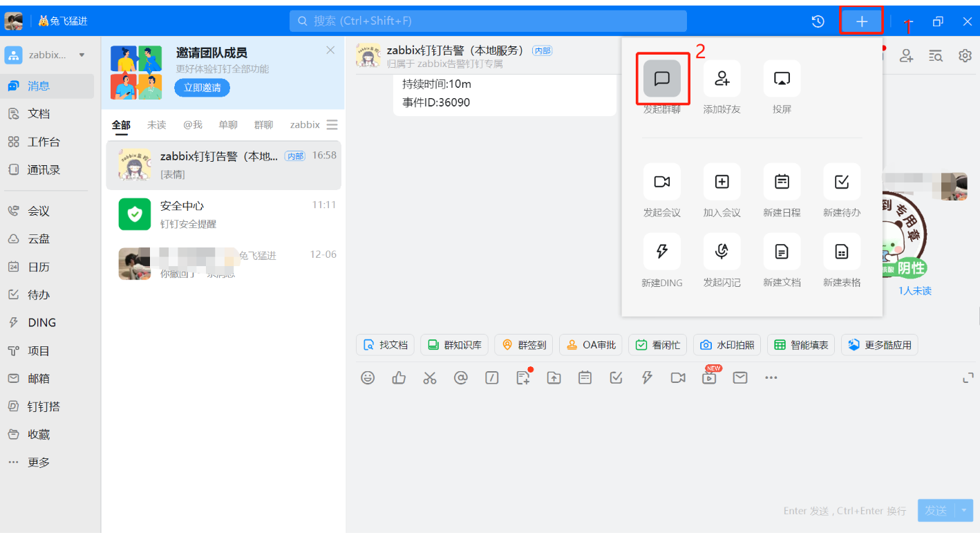Image resolution: width=980 pixels, height=535 pixels.
Task: Open the send button dropdown arrow
Action: click(x=965, y=511)
